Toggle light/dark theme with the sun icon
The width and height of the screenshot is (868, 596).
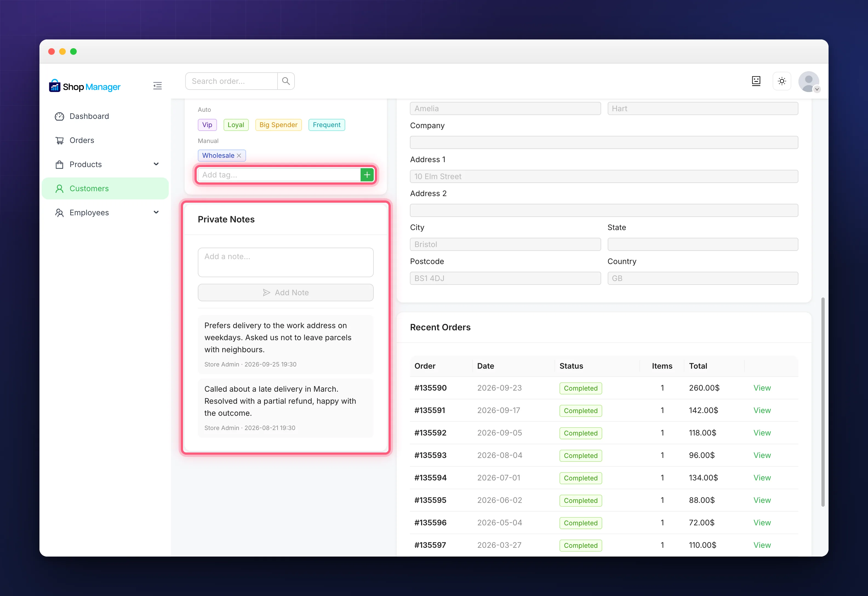click(x=782, y=81)
